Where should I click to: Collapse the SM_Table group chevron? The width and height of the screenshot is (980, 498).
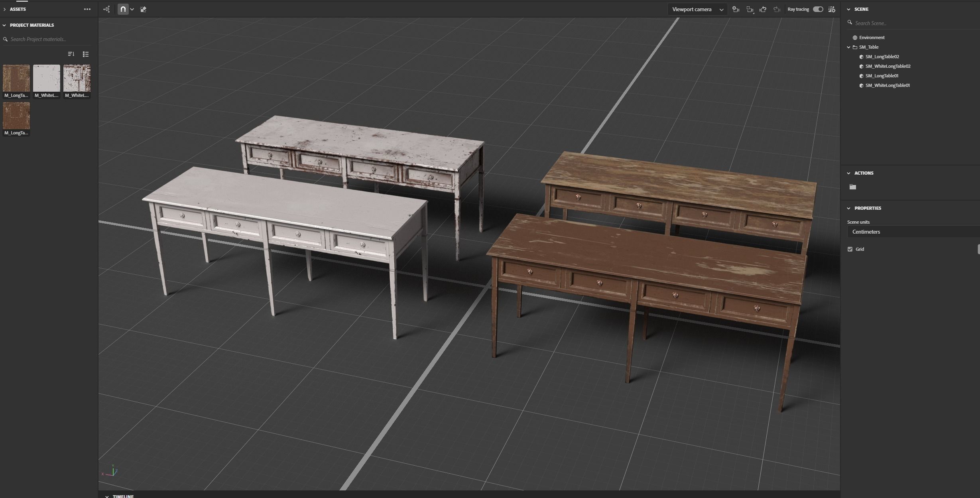[848, 47]
